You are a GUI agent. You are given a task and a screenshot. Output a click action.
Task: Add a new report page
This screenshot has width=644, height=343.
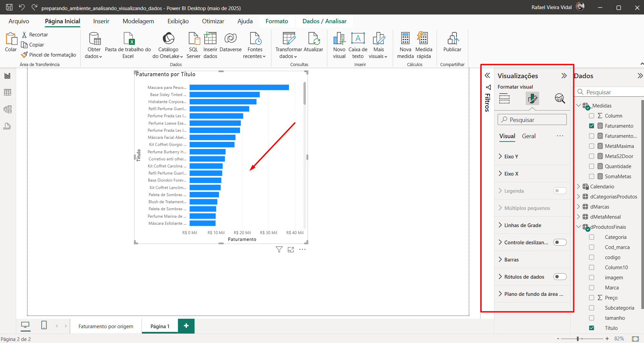point(186,325)
